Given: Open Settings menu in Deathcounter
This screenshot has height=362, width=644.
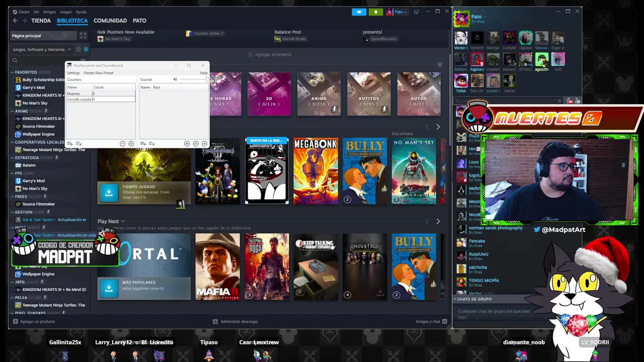Looking at the screenshot, I should (73, 73).
